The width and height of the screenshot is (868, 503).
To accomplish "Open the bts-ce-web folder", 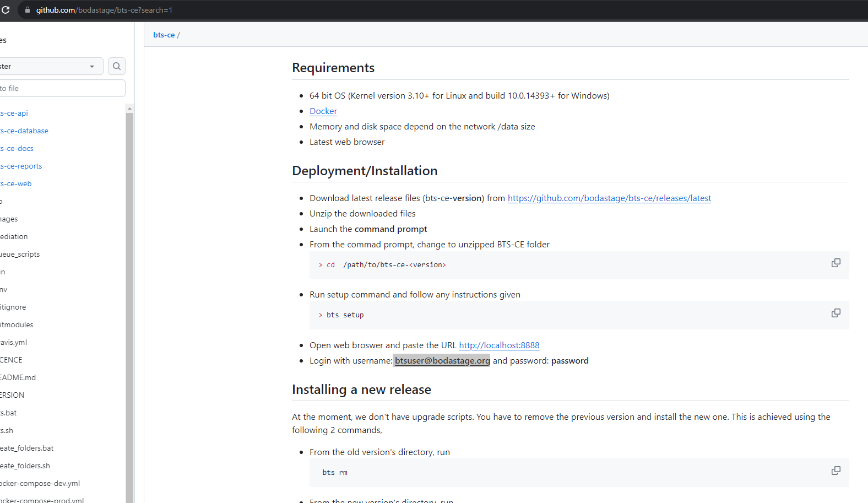I will (x=16, y=183).
